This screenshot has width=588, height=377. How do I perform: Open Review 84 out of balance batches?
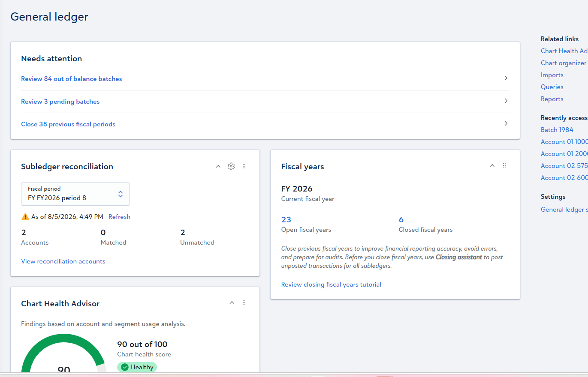[x=72, y=79]
